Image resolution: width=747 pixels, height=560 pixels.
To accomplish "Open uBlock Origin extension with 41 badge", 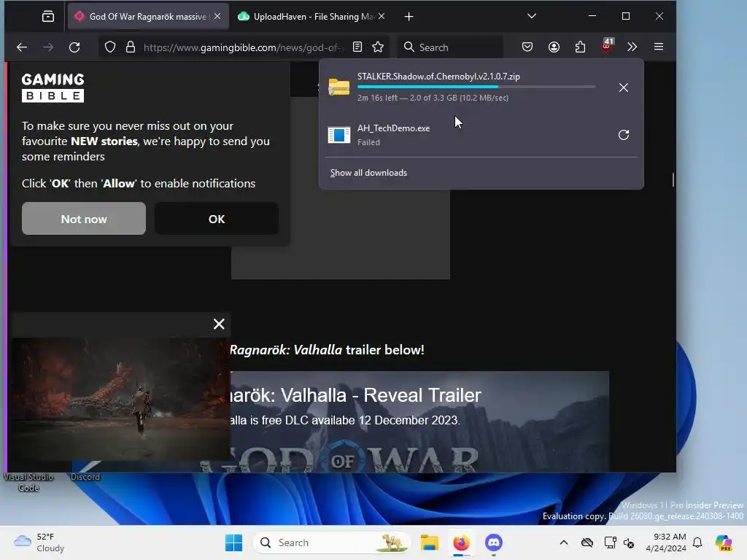I will pos(606,46).
